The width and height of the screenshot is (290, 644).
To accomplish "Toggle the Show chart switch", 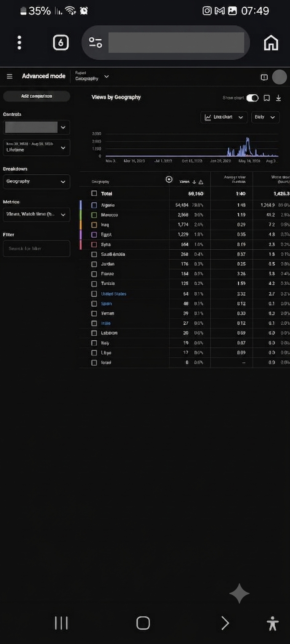I will pyautogui.click(x=252, y=98).
